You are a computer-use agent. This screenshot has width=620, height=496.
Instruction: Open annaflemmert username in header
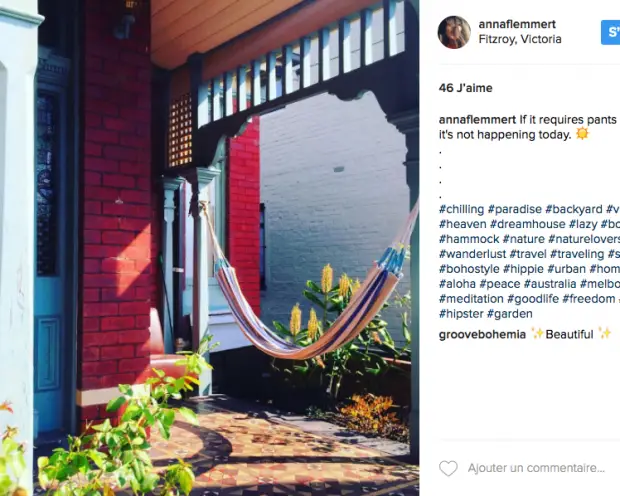tap(517, 24)
